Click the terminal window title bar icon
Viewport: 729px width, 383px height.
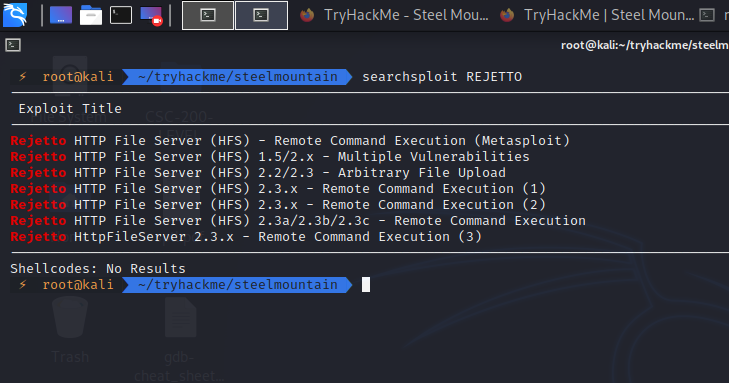point(13,45)
